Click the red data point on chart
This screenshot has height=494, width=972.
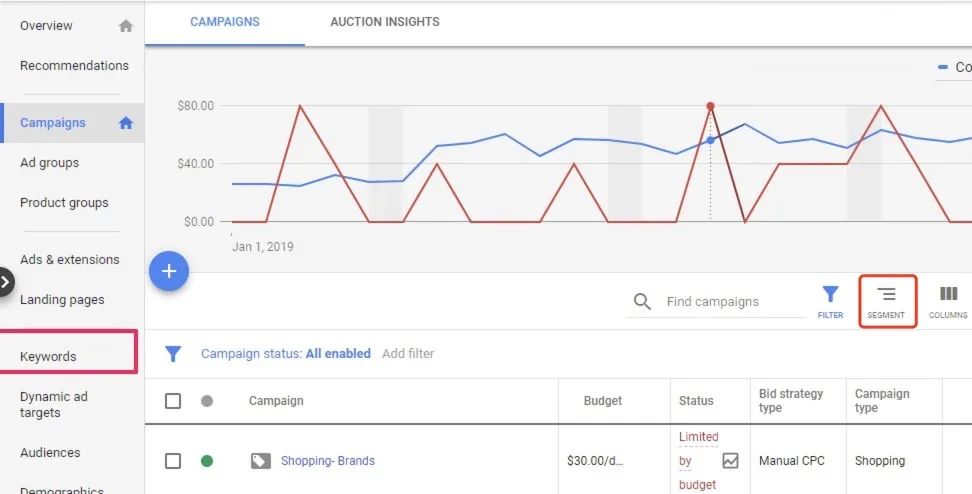point(710,106)
